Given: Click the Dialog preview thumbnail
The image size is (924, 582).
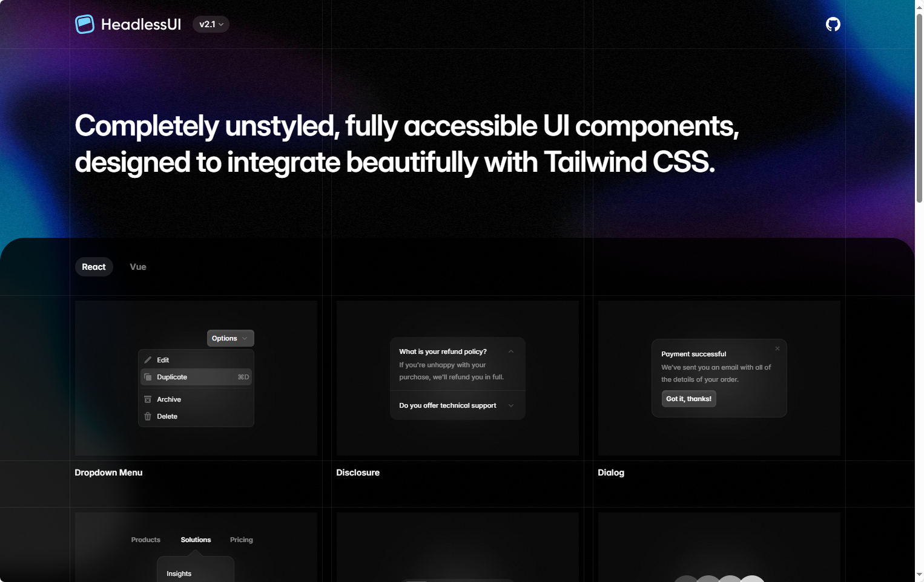Looking at the screenshot, I should click(x=719, y=378).
